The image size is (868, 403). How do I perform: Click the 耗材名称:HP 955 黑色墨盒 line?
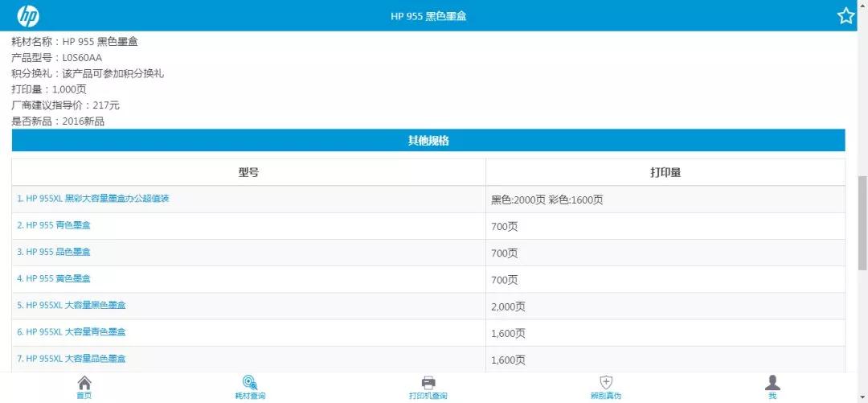pyautogui.click(x=75, y=41)
